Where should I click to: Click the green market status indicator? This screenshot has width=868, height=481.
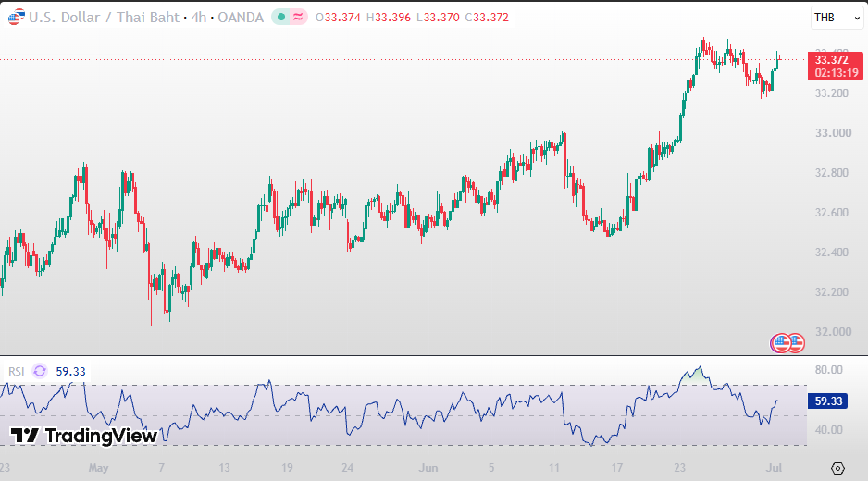[x=281, y=18]
